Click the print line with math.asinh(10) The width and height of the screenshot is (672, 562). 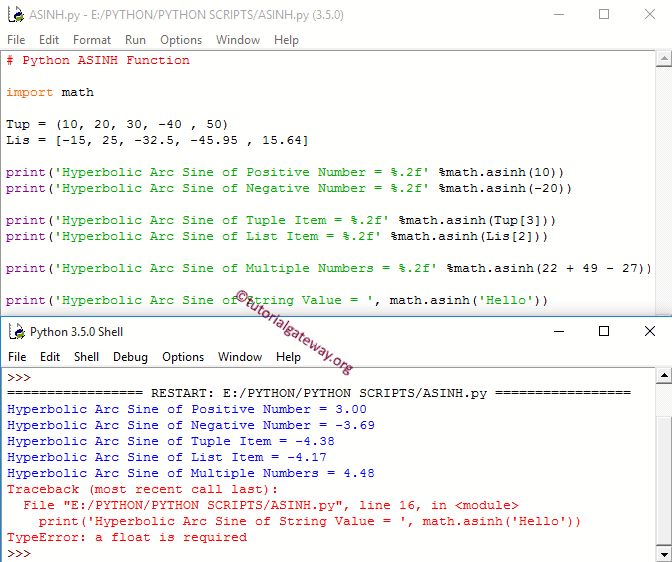coord(285,172)
